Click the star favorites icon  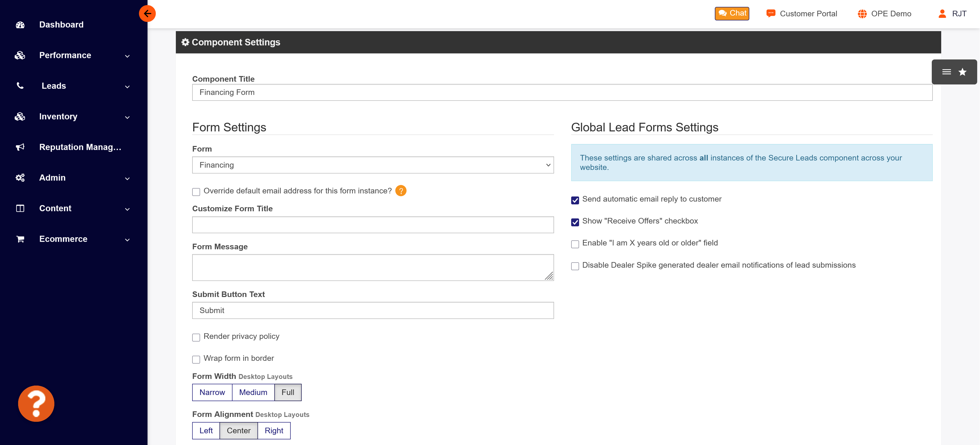[962, 72]
